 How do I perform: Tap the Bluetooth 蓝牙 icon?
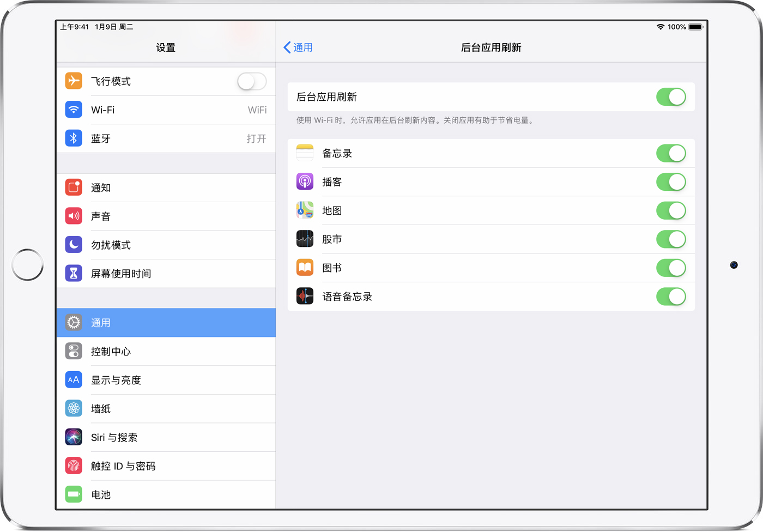click(74, 138)
